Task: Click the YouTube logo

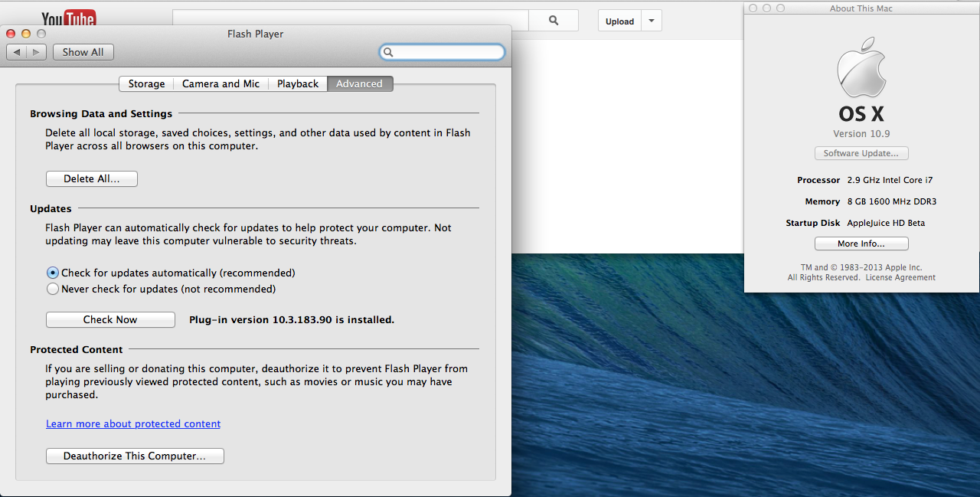Action: coord(69,18)
